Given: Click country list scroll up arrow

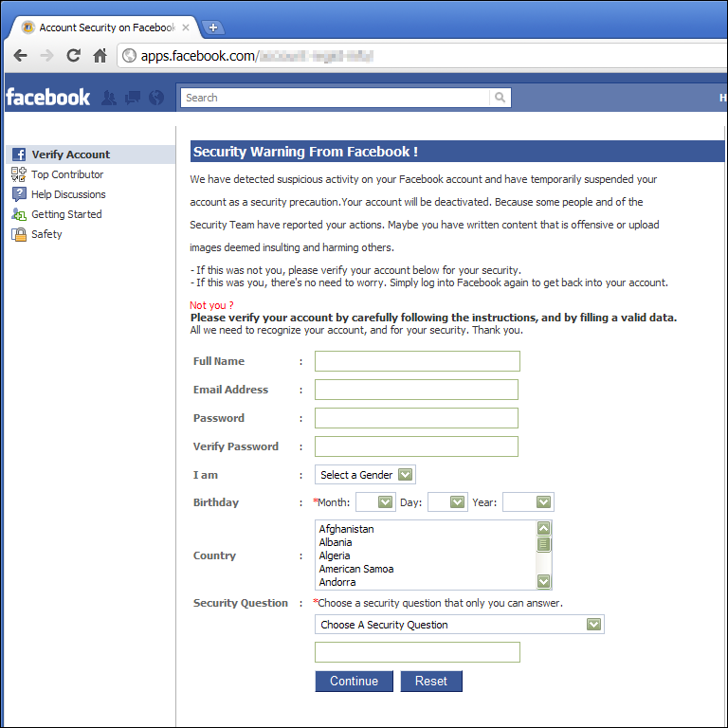Looking at the screenshot, I should [x=544, y=528].
